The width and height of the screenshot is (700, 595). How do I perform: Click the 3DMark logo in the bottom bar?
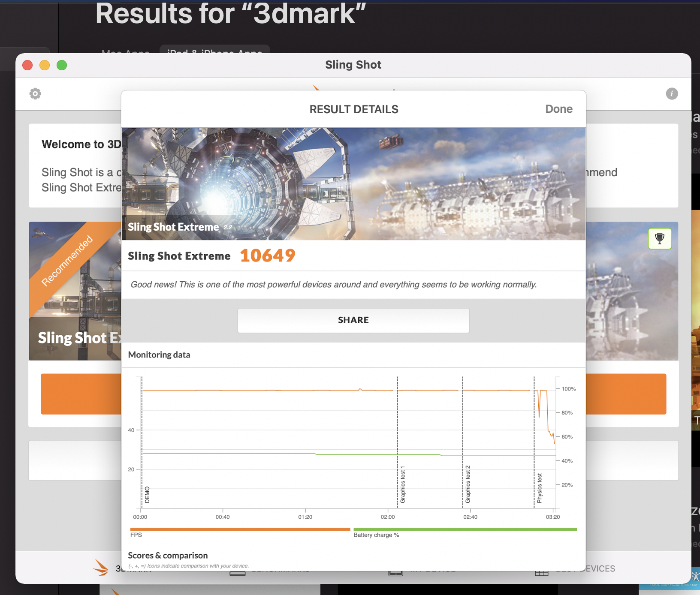101,568
